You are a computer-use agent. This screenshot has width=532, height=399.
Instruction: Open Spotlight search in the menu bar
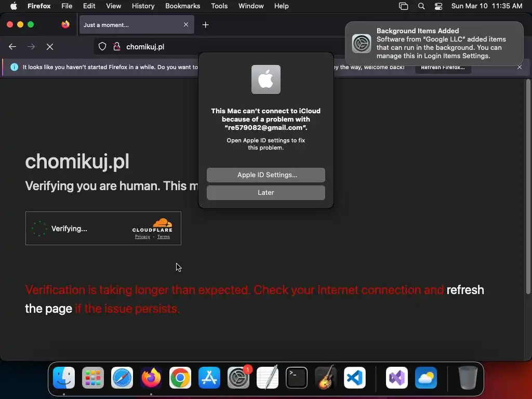coord(421,6)
